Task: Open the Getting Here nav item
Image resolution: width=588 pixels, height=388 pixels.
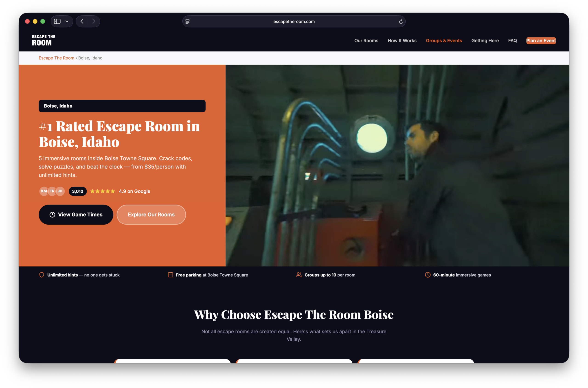Action: (485, 41)
